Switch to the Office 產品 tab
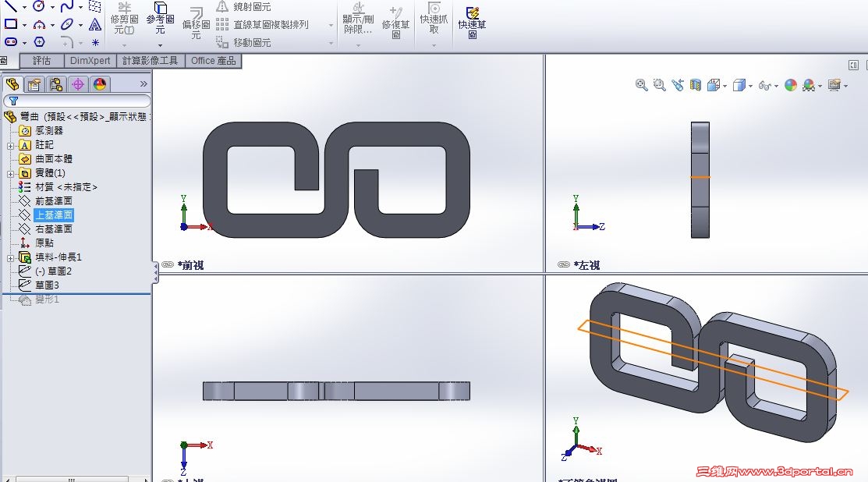The image size is (868, 482). (213, 60)
